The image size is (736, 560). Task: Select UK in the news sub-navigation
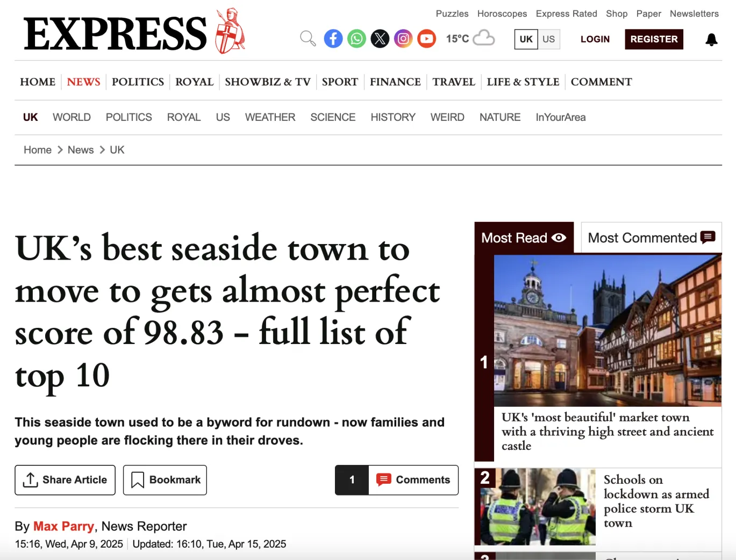tap(31, 117)
